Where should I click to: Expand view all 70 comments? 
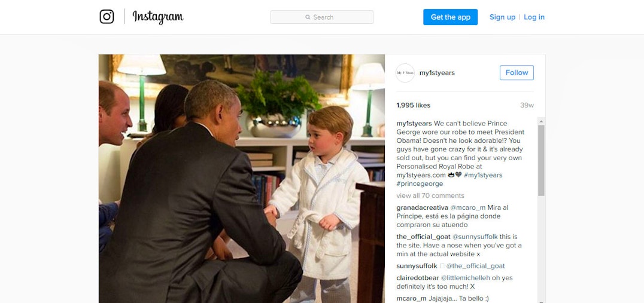pyautogui.click(x=430, y=195)
